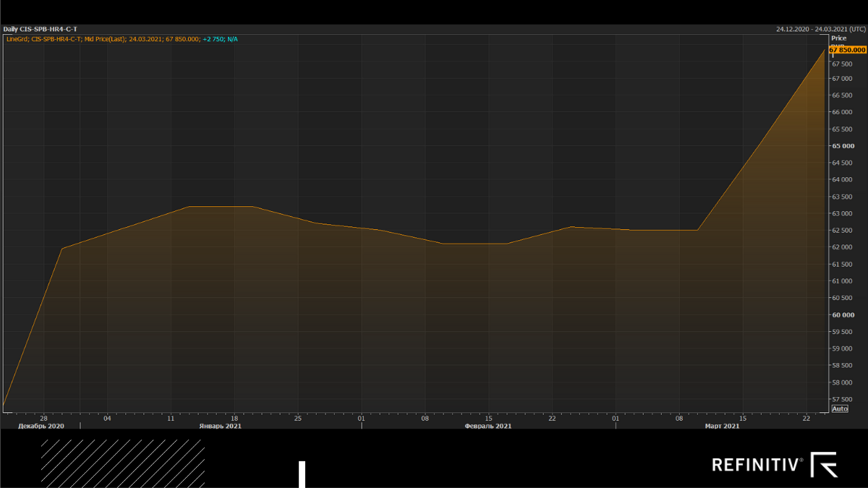Click the 65 500 price axis label
Viewport: 868px width, 488px height.
pyautogui.click(x=841, y=129)
